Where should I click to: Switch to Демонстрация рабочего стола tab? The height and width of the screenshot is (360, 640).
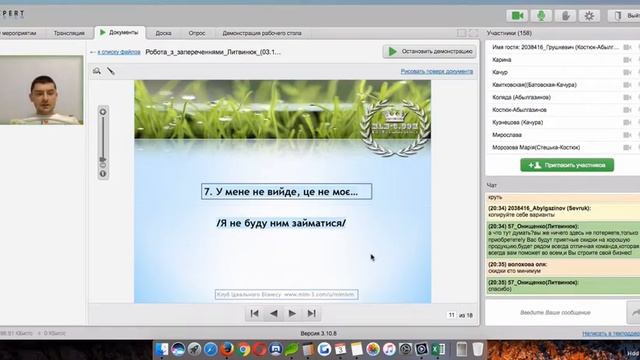(262, 33)
